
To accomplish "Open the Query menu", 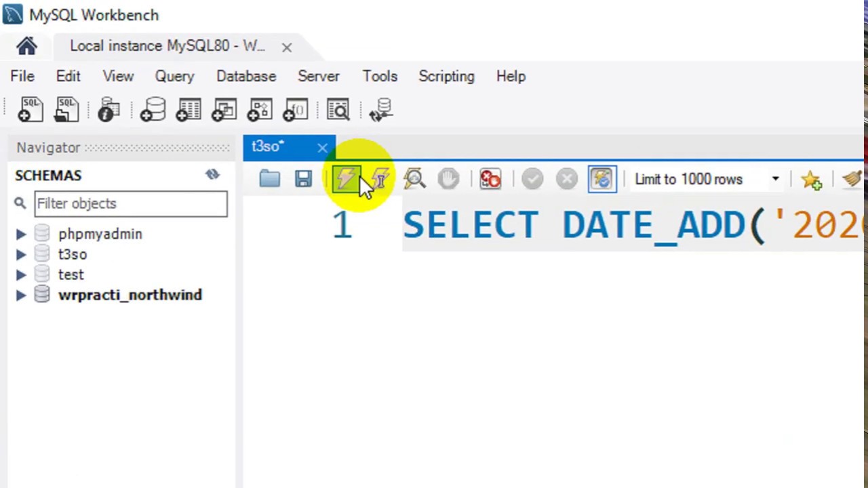I will [x=174, y=76].
